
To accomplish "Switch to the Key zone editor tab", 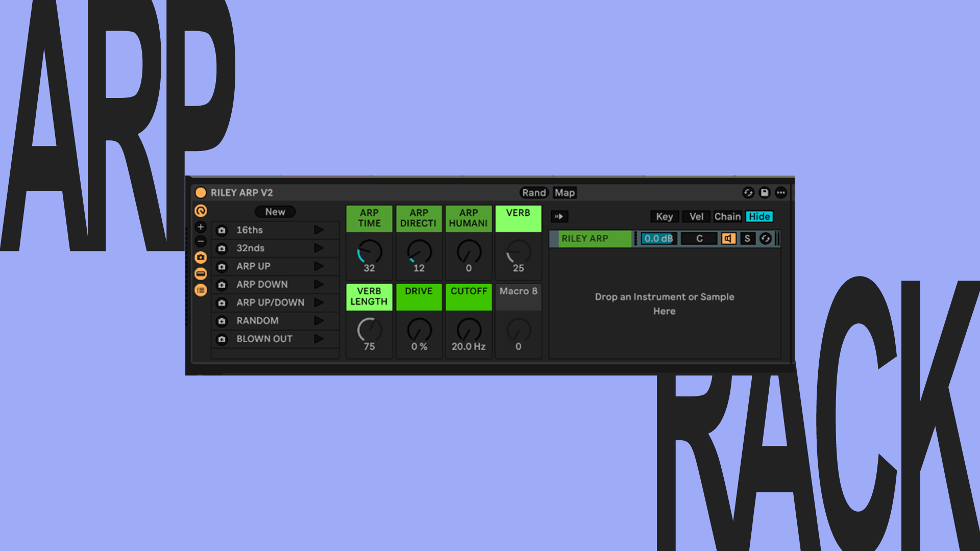I will [x=664, y=216].
